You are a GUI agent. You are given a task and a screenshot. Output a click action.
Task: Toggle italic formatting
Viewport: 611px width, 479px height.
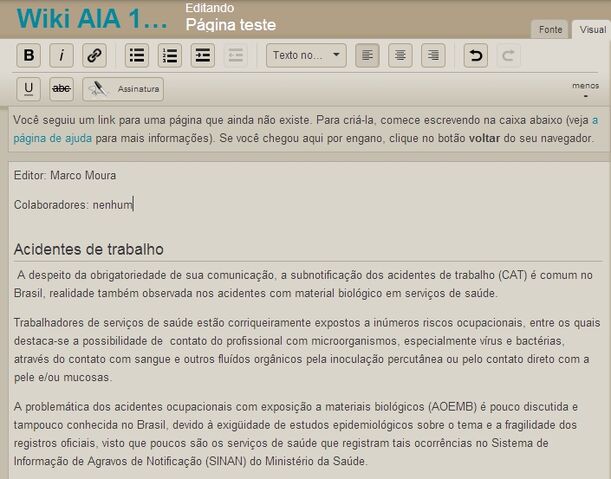tap(62, 55)
